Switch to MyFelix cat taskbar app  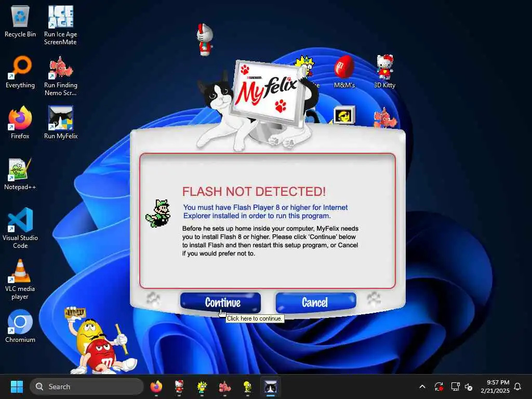[270, 387]
